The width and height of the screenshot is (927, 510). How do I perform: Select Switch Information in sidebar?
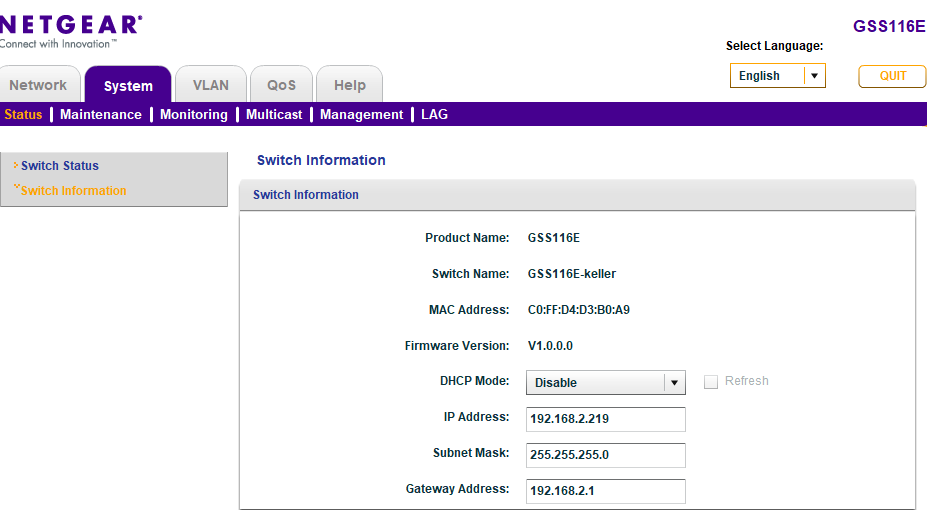[x=73, y=191]
